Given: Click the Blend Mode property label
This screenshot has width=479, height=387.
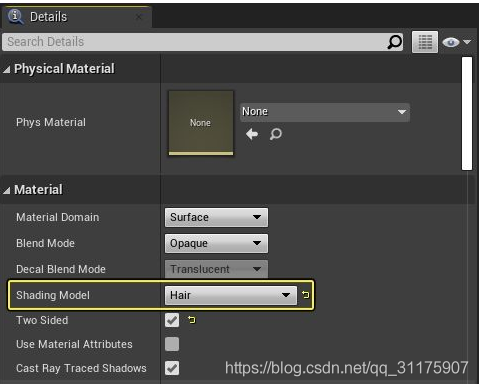Looking at the screenshot, I should point(45,243).
